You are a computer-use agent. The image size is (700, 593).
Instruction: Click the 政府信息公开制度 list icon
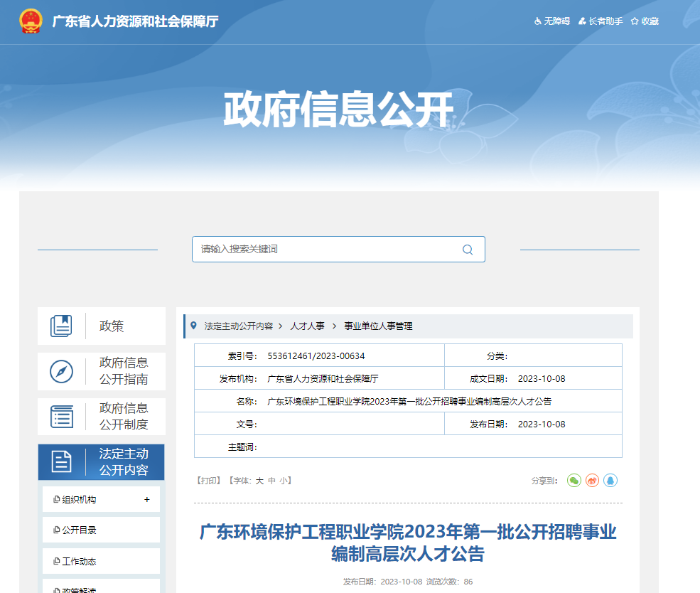(62, 417)
